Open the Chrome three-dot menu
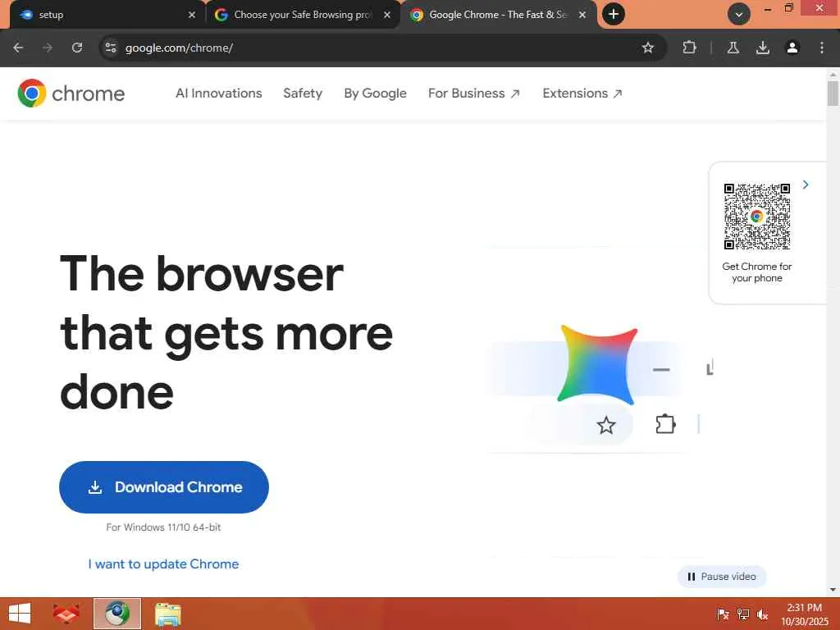This screenshot has width=840, height=630. point(822,48)
